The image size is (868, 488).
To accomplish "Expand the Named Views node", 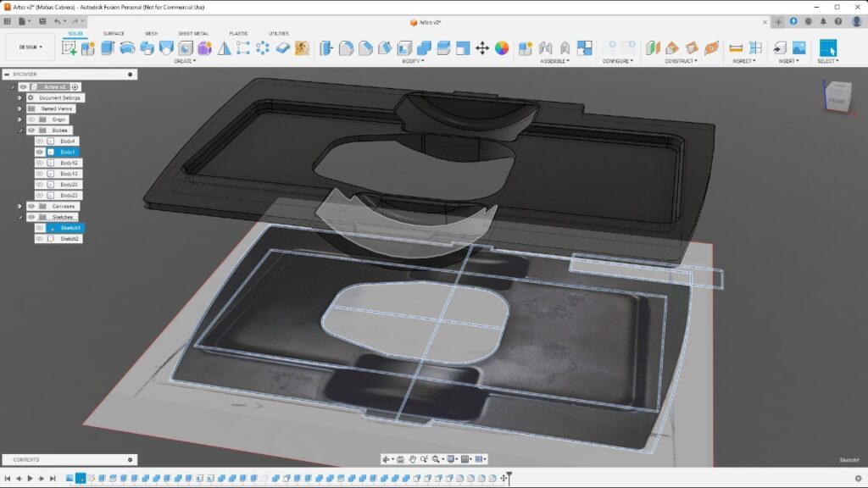I will (20, 108).
